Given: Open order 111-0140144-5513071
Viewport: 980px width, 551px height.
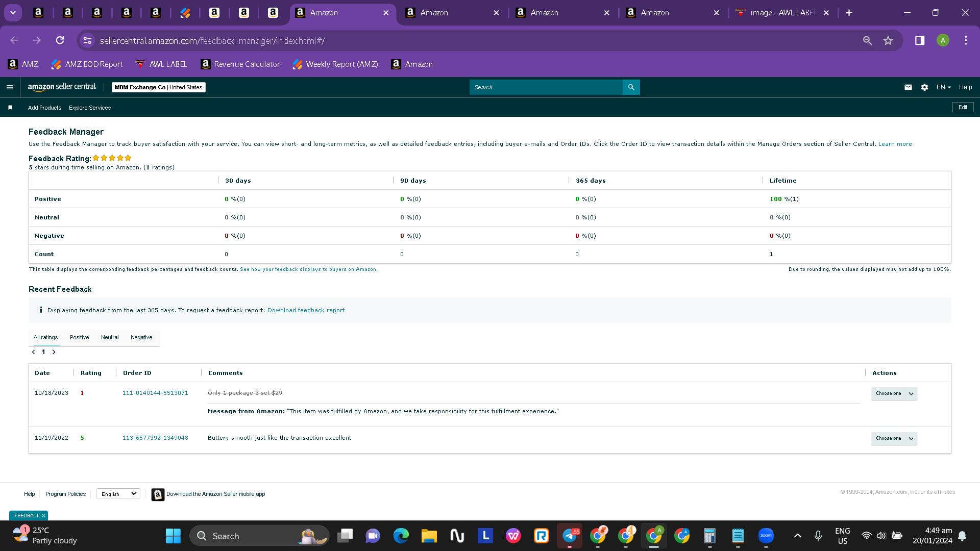Looking at the screenshot, I should (x=155, y=393).
